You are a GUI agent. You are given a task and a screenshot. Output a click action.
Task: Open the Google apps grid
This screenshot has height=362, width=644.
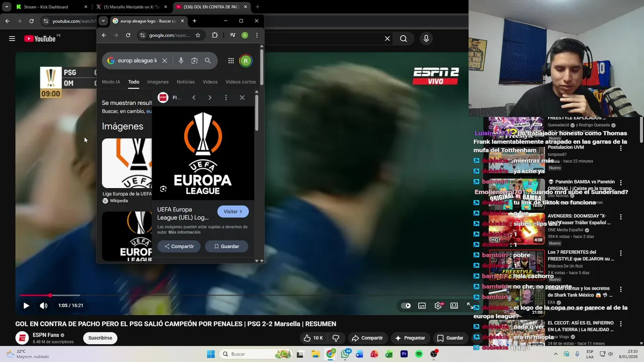[231, 61]
